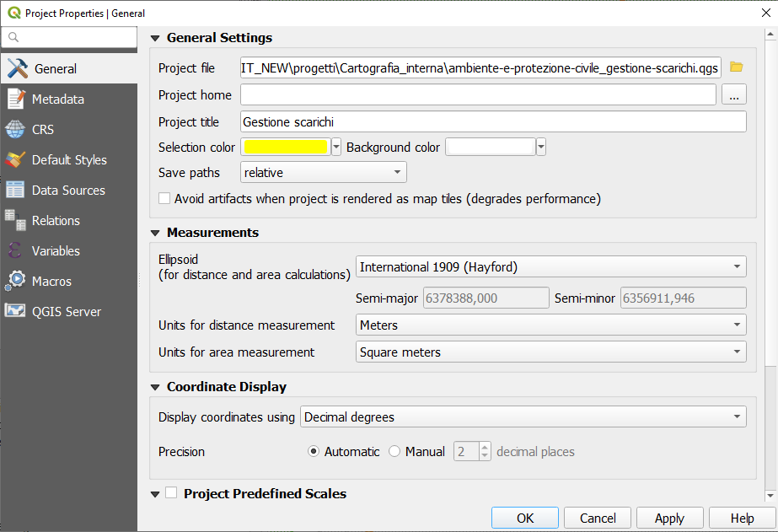
Task: Go to the CRS settings tab label
Action: point(43,130)
